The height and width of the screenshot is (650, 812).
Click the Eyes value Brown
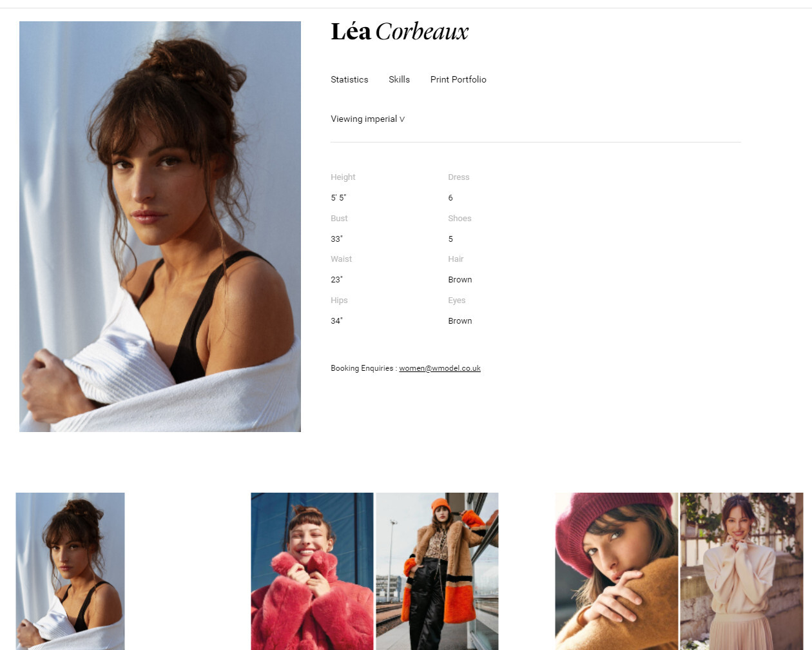tap(460, 321)
